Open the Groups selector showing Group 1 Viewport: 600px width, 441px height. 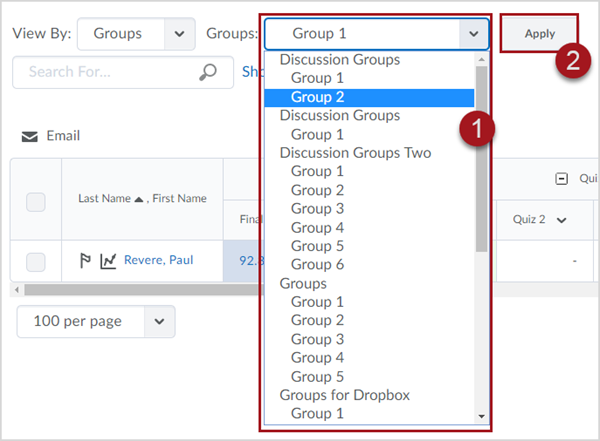377,34
